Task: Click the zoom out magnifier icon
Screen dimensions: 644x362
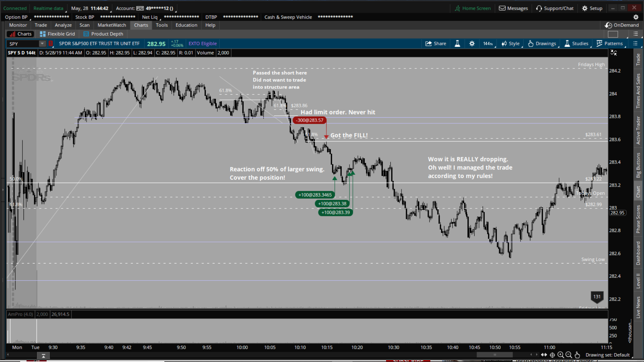Action: tap(569, 355)
